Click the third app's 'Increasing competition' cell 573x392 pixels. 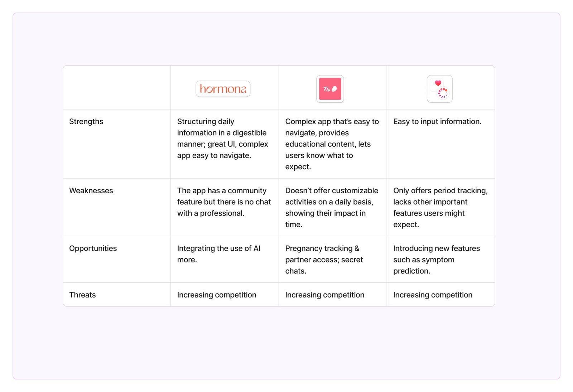(433, 295)
